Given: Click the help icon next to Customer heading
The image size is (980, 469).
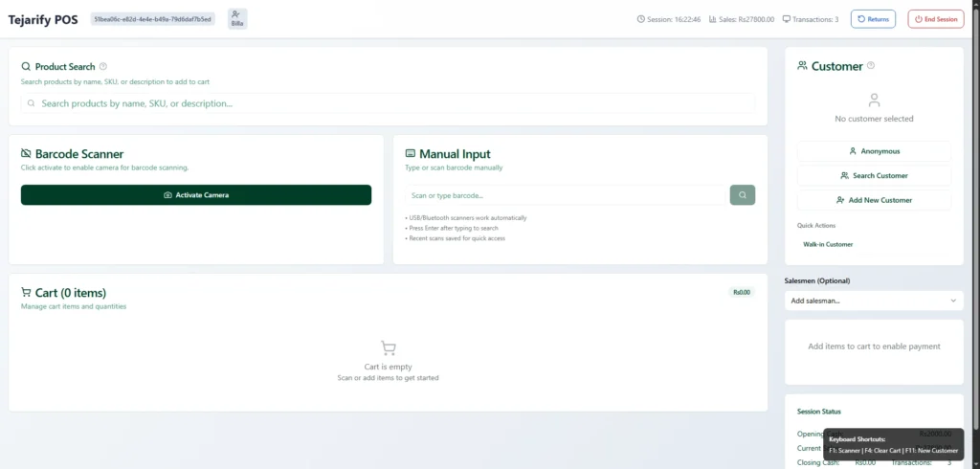Looking at the screenshot, I should tap(871, 66).
